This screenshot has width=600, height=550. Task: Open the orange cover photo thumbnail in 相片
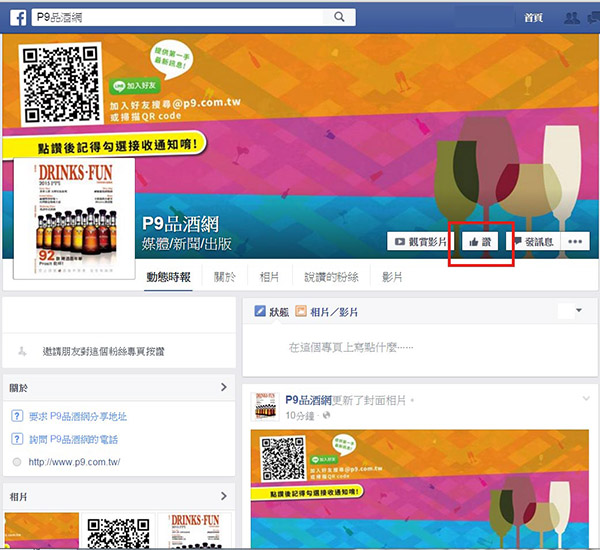pos(41,531)
